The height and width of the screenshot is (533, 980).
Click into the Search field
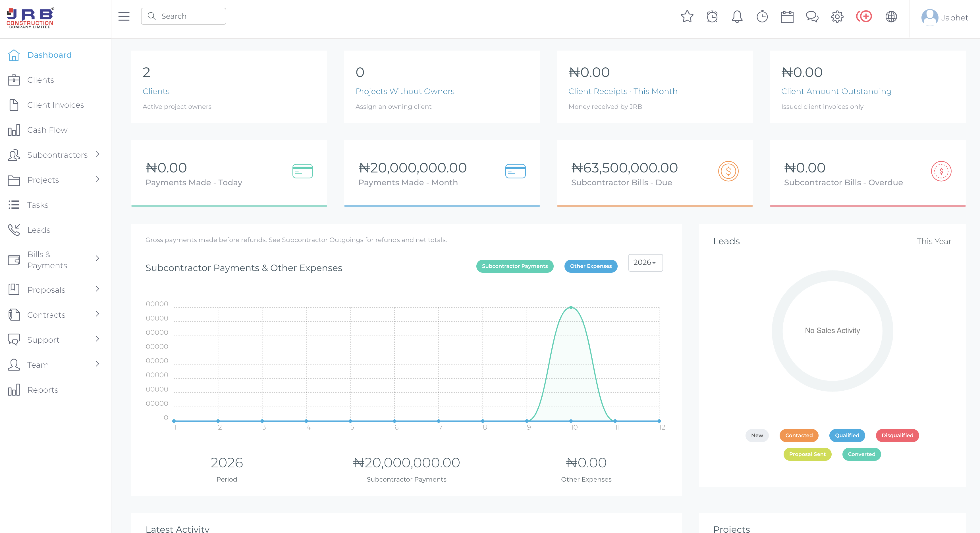click(x=183, y=16)
